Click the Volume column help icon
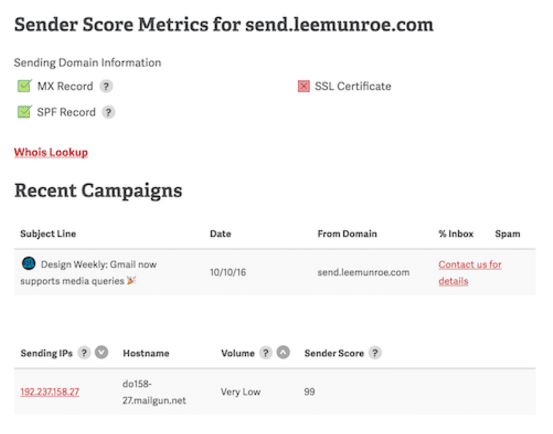The width and height of the screenshot is (553, 434). point(266,353)
